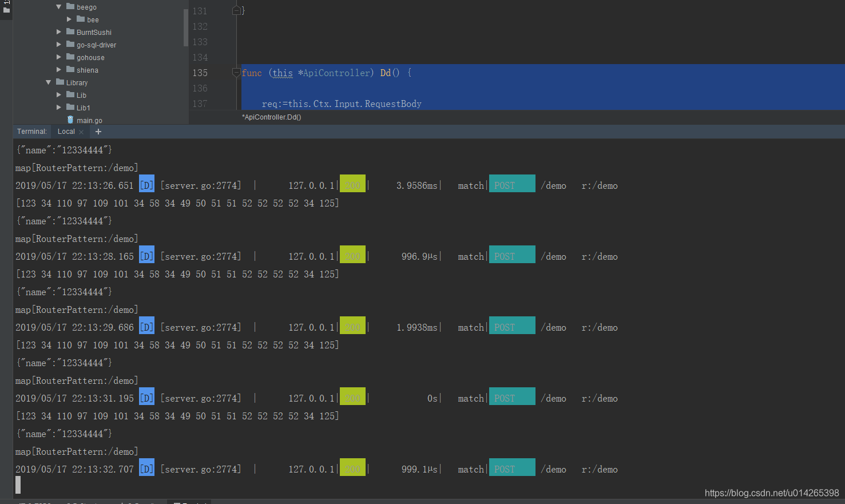Click the [D] badge in 22:13:26.651 row
Screen dimensions: 845x504
point(147,184)
